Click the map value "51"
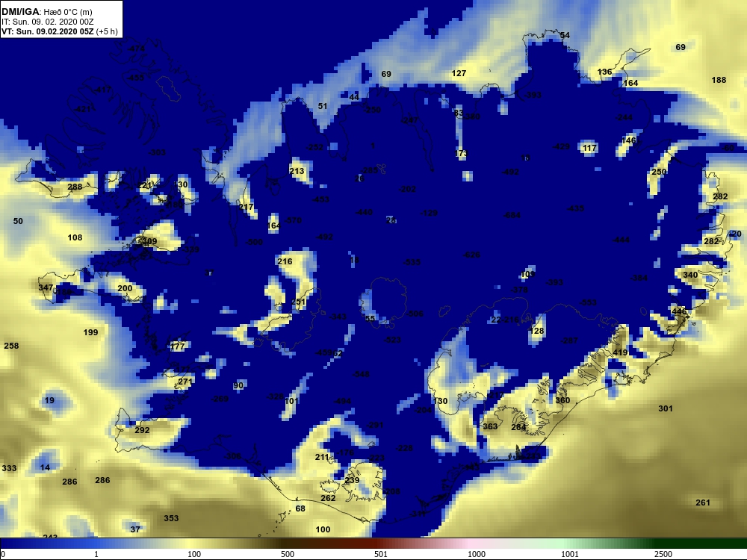 (323, 106)
